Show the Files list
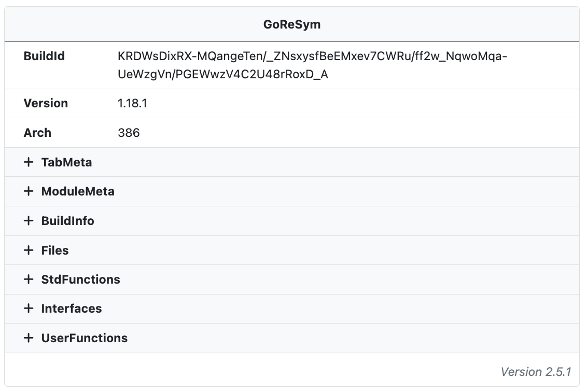The image size is (586, 392). 55,250
